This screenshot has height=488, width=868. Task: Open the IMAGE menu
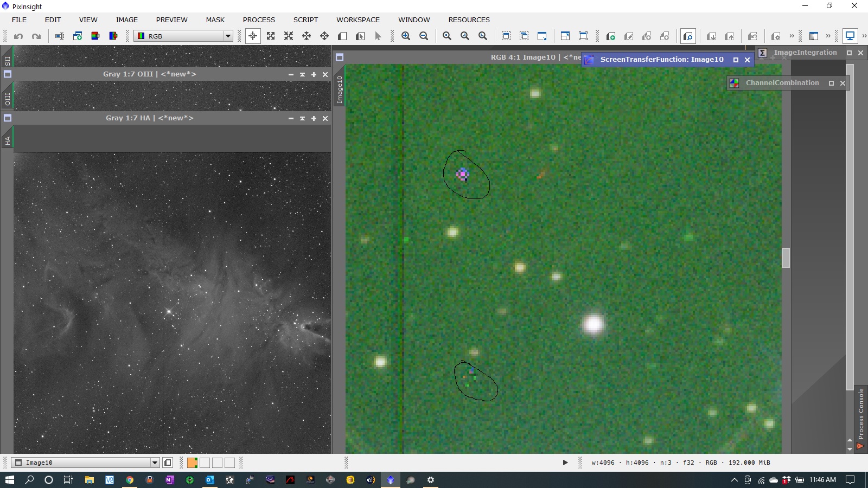(x=127, y=20)
